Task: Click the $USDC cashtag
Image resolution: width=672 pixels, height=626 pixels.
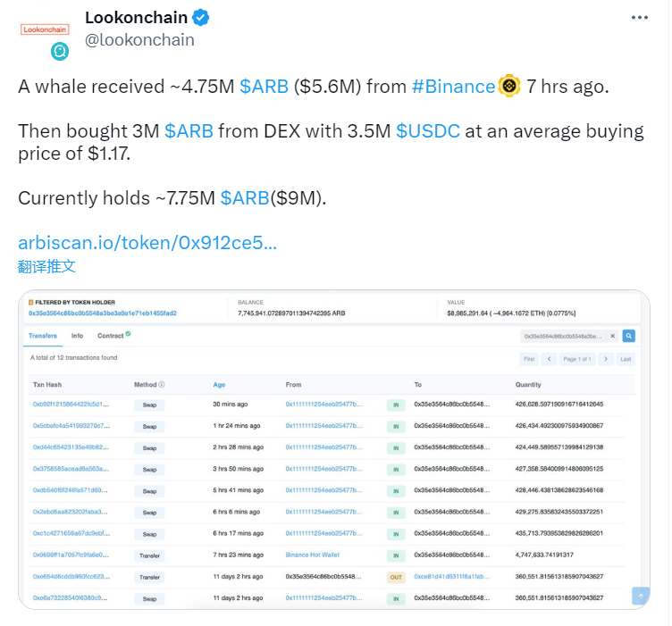Action: (428, 131)
